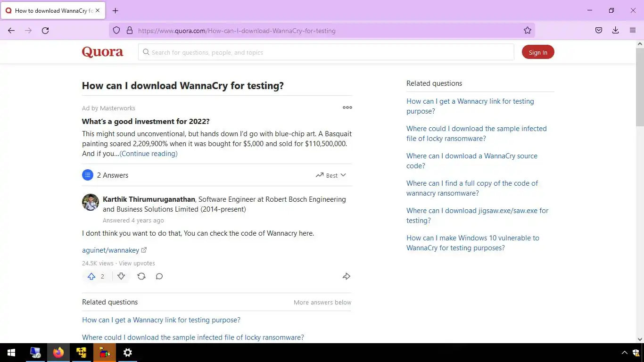This screenshot has height=362, width=644.
Task: Click Karthik Thirumuruganathan's profile picture
Action: [91, 202]
